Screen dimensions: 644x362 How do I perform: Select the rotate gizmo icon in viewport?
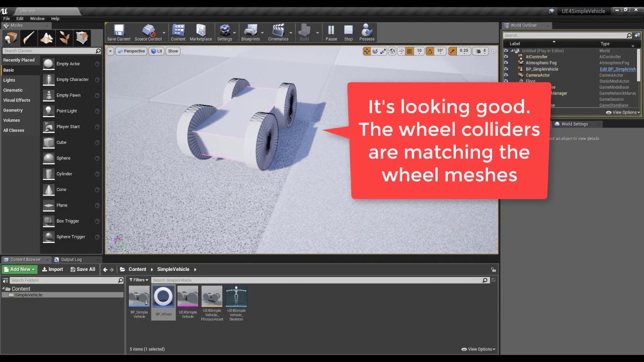click(x=375, y=51)
